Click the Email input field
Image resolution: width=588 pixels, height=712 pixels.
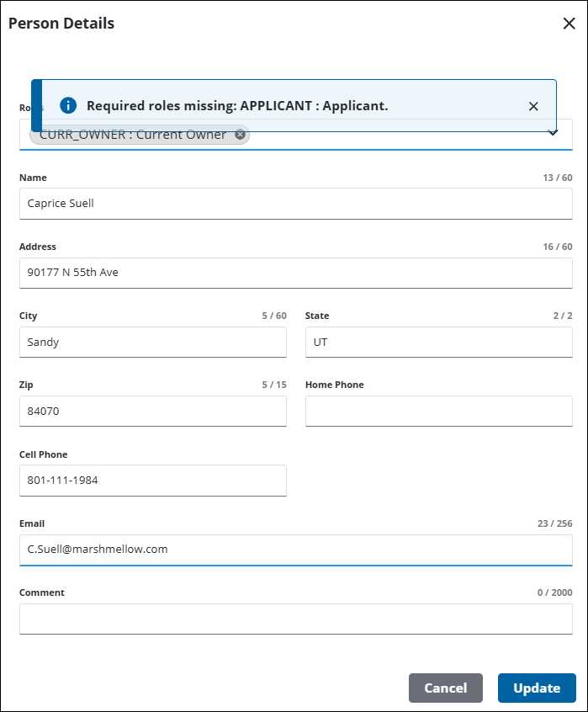coord(296,550)
